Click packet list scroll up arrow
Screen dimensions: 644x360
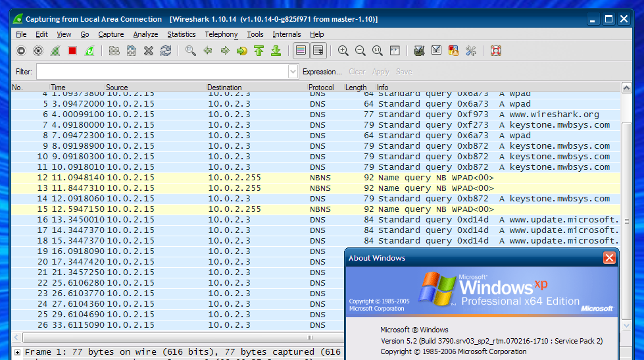coord(626,88)
